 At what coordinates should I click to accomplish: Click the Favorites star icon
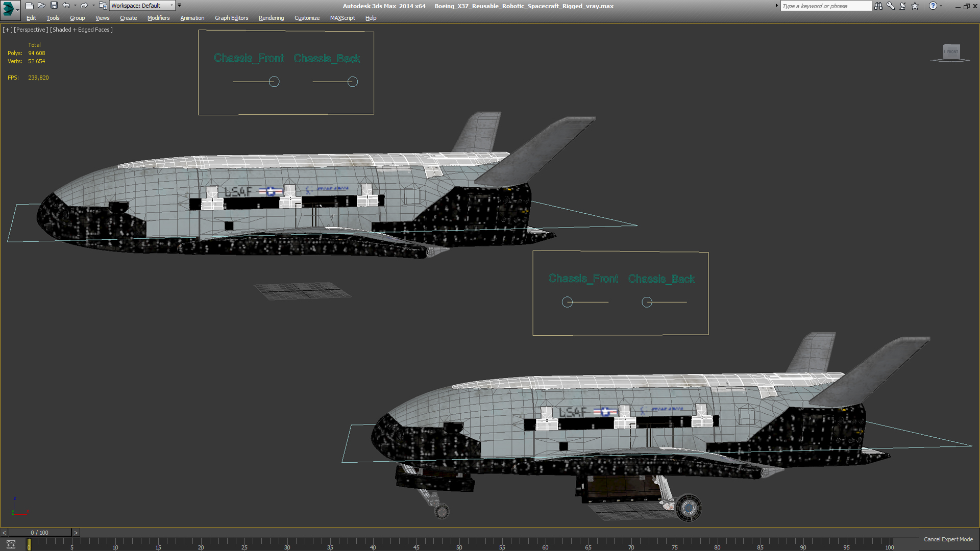(x=915, y=6)
